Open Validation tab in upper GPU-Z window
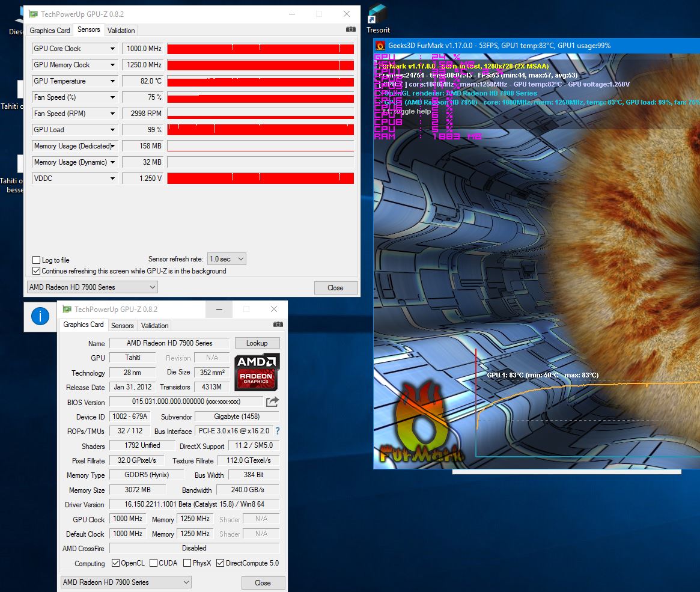The height and width of the screenshot is (592, 700). [x=121, y=31]
